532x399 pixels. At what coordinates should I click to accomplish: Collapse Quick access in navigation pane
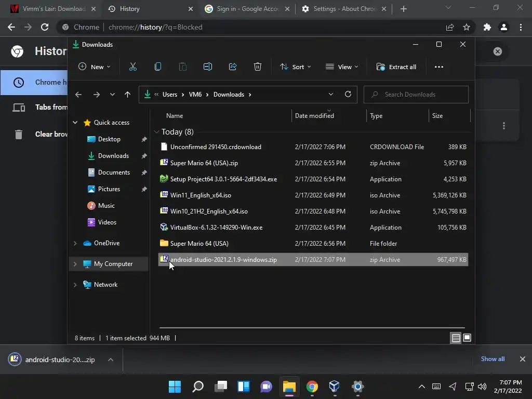[75, 123]
